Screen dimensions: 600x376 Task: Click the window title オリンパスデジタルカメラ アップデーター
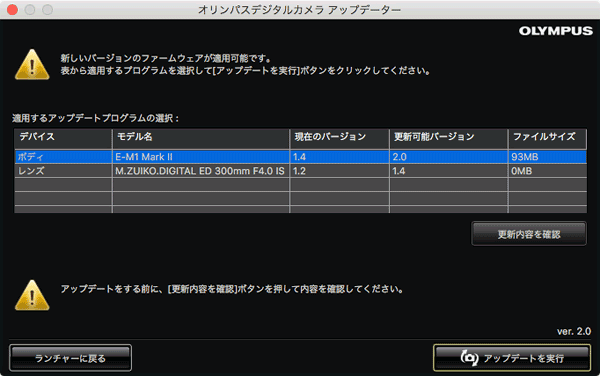point(300,10)
